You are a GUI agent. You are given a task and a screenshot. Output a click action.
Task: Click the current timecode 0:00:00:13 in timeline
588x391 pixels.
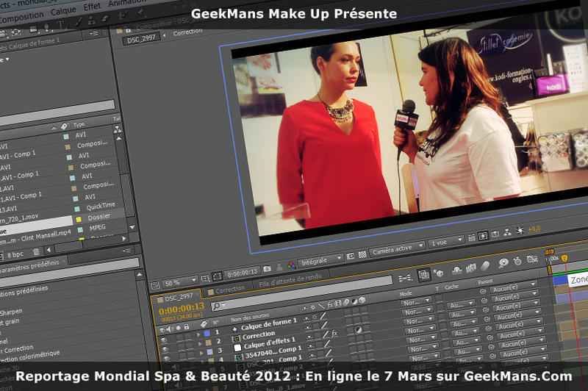pos(181,310)
